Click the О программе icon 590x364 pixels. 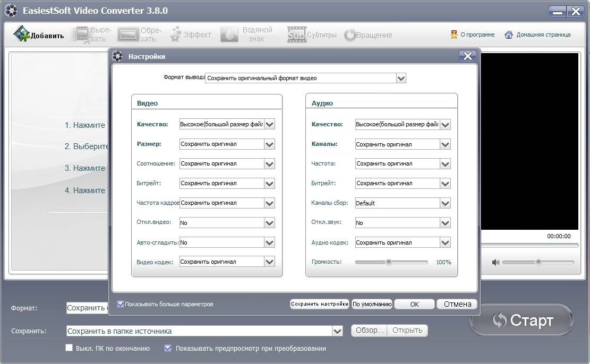coord(454,34)
